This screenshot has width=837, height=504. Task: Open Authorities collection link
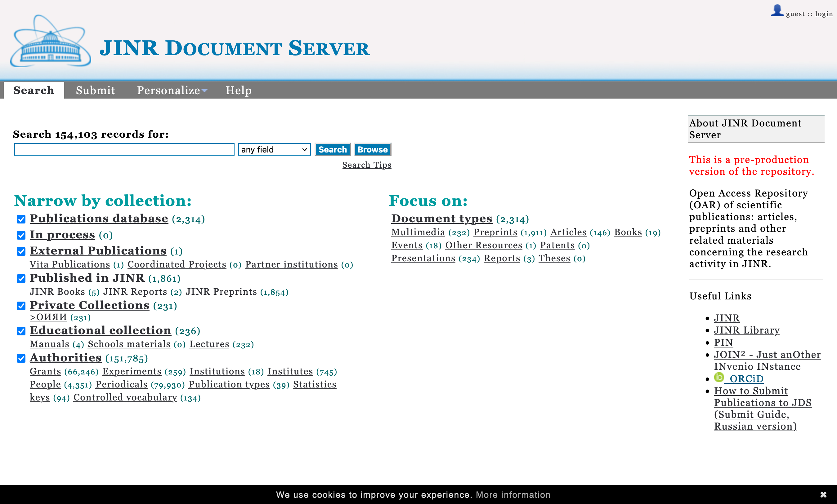[65, 357]
